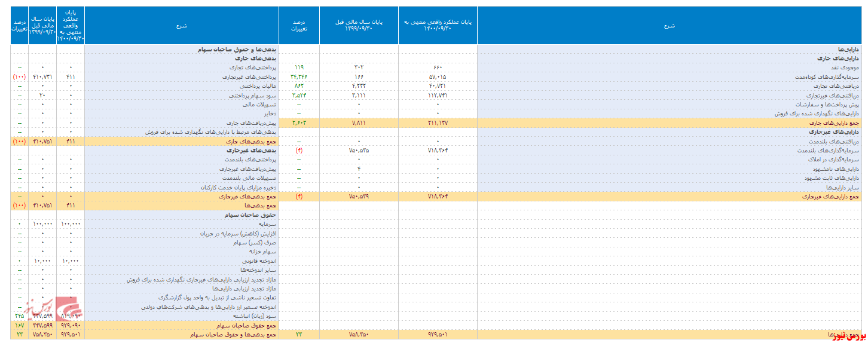Click the جمع دارایی‌های غیرجاری total label
This screenshot has height=343, width=868.
(x=831, y=196)
